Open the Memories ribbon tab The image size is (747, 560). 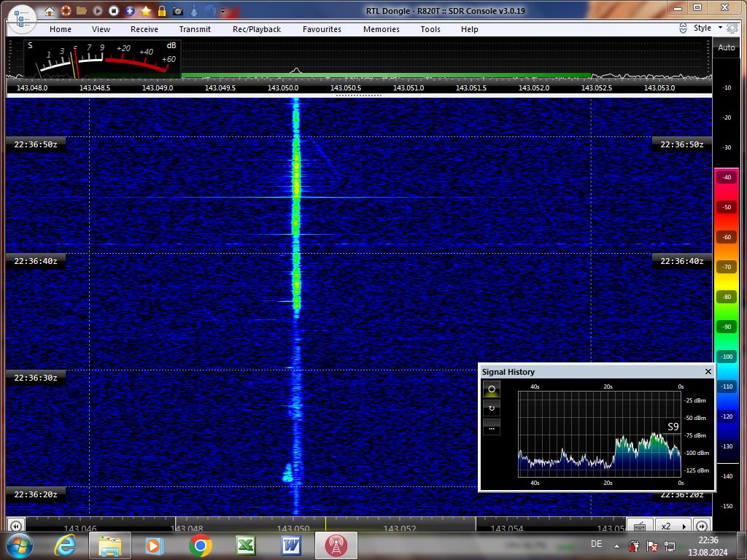(382, 29)
